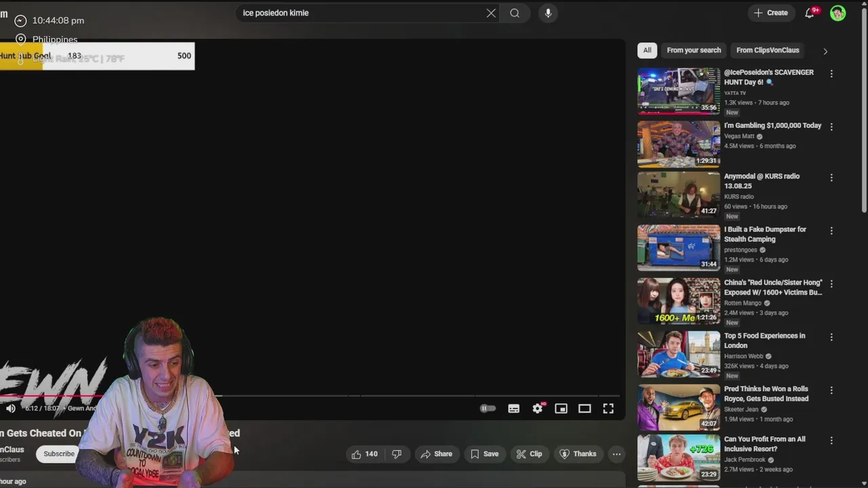The height and width of the screenshot is (488, 868).
Task: Show more filter chips with arrow
Action: click(x=825, y=51)
